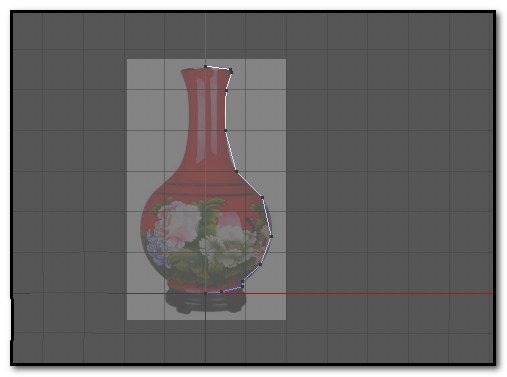Screen dimensions: 507x377
Task: Click the white spline segment along the rim
Action: click(x=218, y=68)
